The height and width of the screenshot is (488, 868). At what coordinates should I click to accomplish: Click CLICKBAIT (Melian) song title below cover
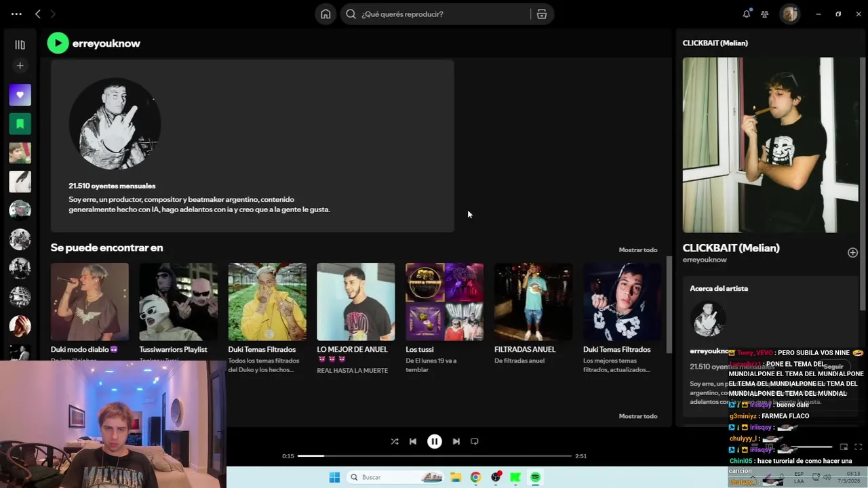coord(731,248)
